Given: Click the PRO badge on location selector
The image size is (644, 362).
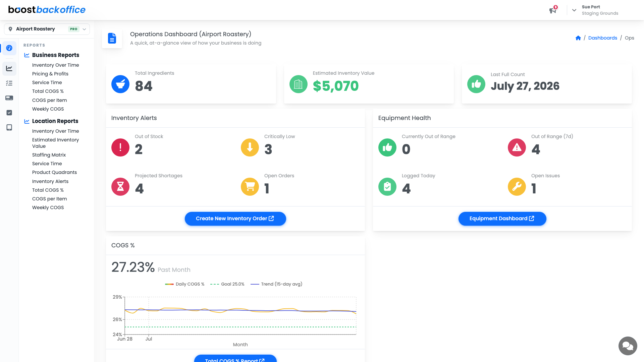Looking at the screenshot, I should click(x=73, y=29).
